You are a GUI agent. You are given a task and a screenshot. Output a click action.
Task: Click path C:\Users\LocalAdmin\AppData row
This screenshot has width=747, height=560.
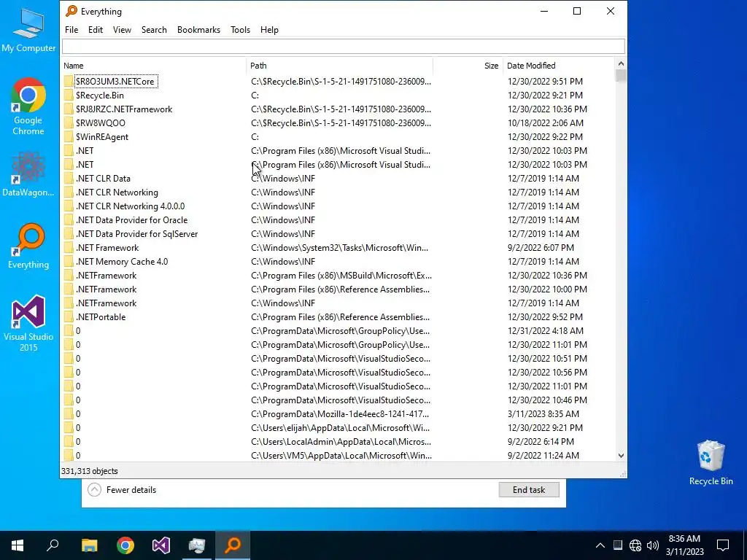341,441
